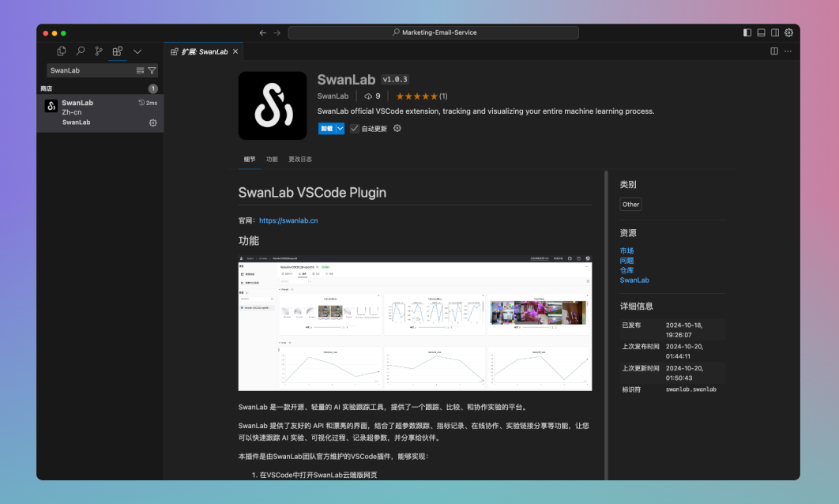
Task: Open the Explorer files view icon
Action: (x=62, y=51)
